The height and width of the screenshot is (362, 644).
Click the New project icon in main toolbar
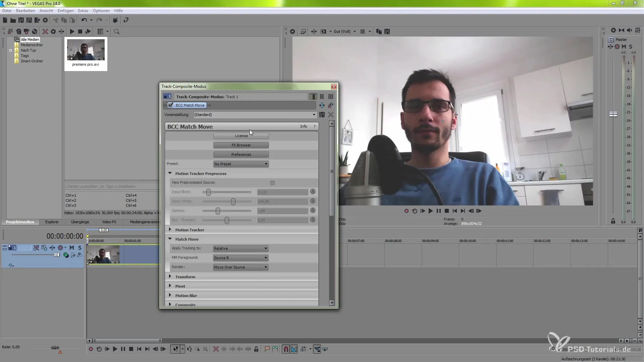(x=5, y=20)
